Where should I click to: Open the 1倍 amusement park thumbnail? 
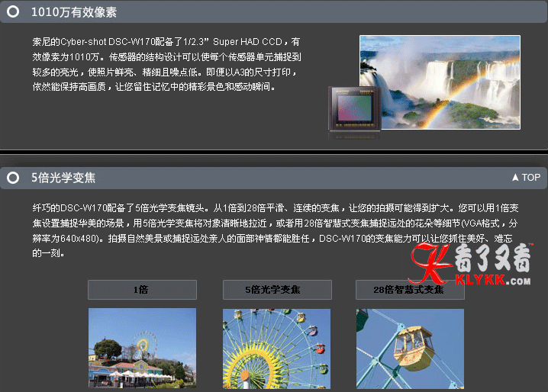click(x=142, y=349)
